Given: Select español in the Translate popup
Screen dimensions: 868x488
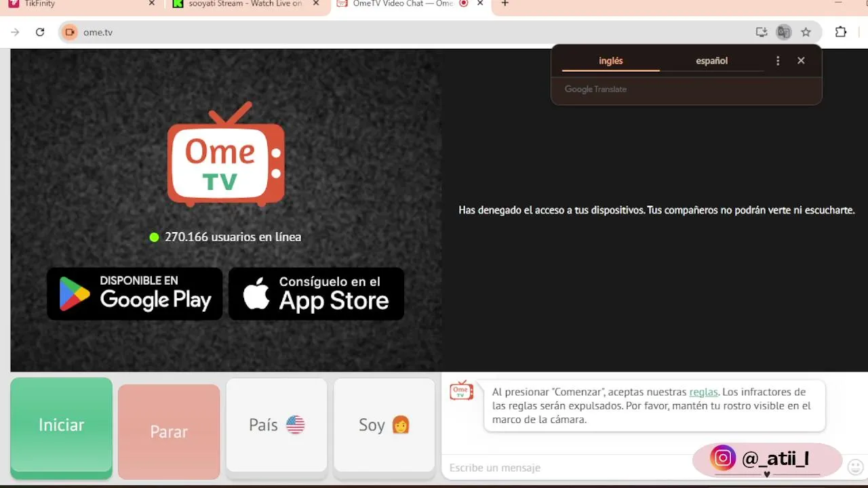Looking at the screenshot, I should [x=711, y=61].
